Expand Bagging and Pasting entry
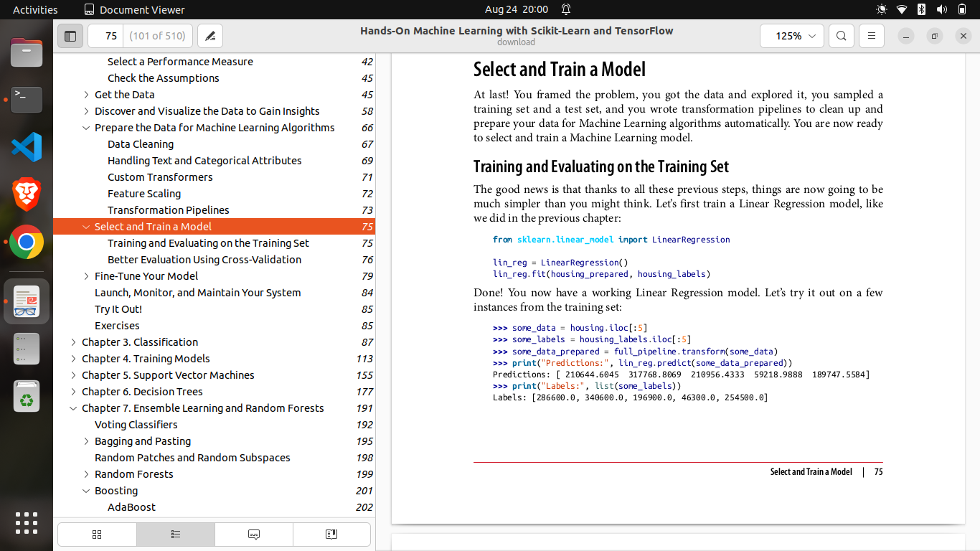Screen dimensions: 980x551 pyautogui.click(x=86, y=441)
